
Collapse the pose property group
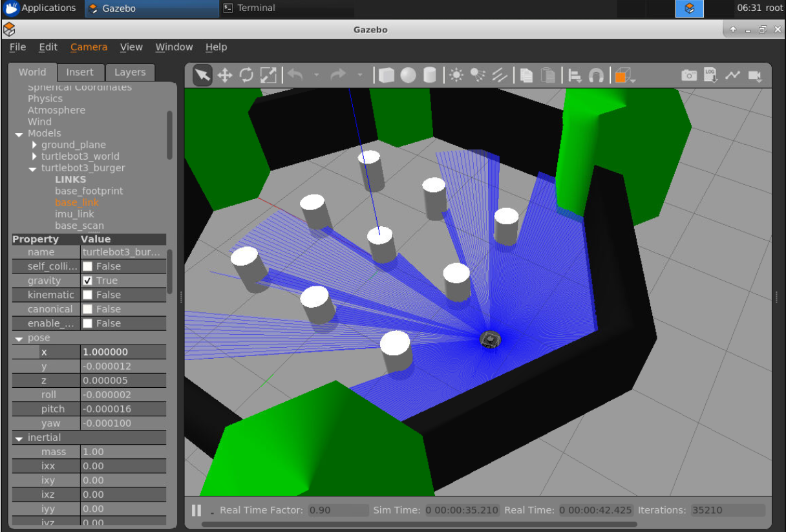(19, 338)
